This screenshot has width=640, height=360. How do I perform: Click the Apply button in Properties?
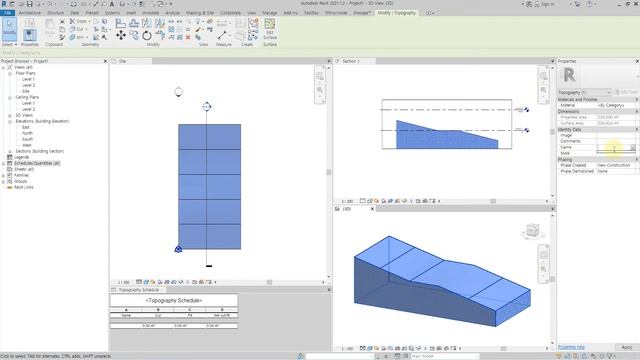coord(627,347)
